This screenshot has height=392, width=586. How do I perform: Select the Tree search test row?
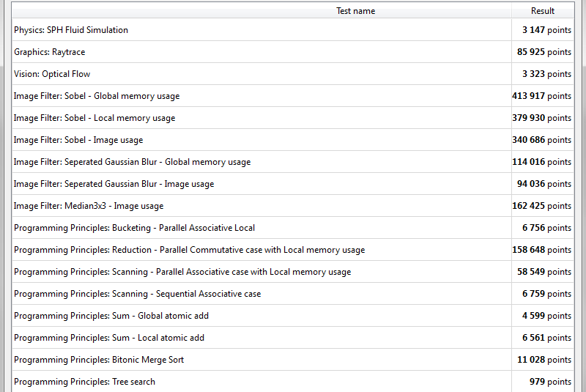(84, 382)
